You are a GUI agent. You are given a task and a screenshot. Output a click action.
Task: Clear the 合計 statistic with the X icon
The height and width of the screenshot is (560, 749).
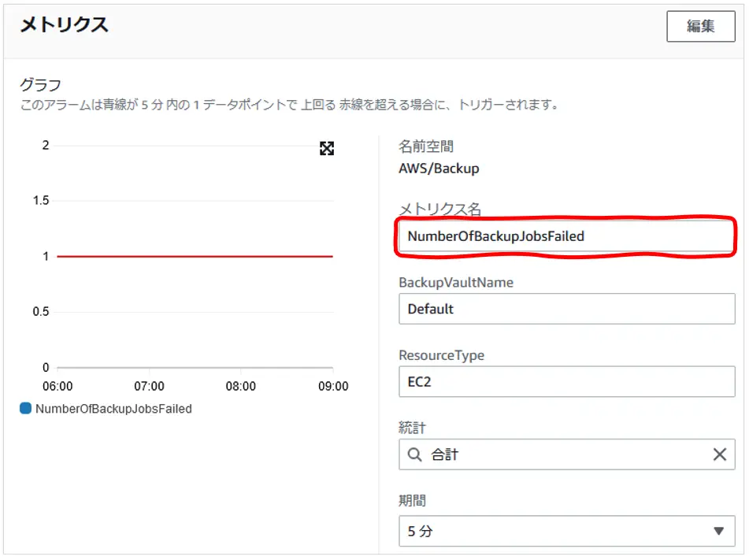click(x=719, y=454)
